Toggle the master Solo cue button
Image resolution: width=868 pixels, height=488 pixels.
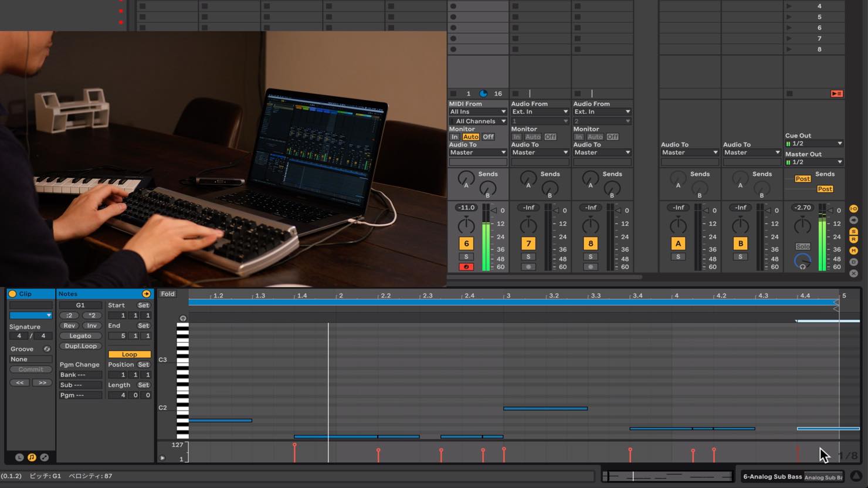[x=802, y=246]
